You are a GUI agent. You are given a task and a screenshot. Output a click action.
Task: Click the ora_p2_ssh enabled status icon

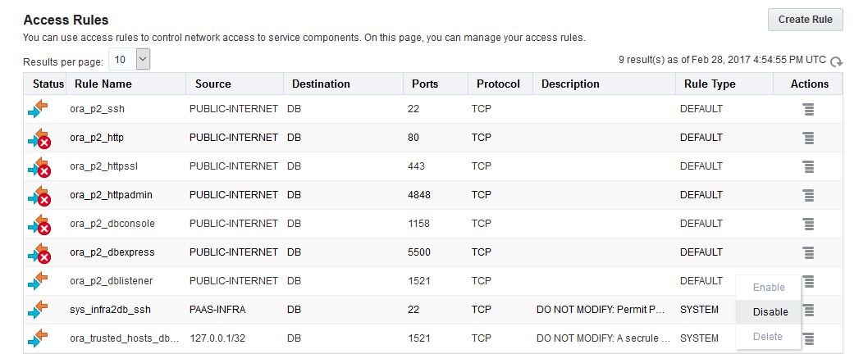[38, 109]
